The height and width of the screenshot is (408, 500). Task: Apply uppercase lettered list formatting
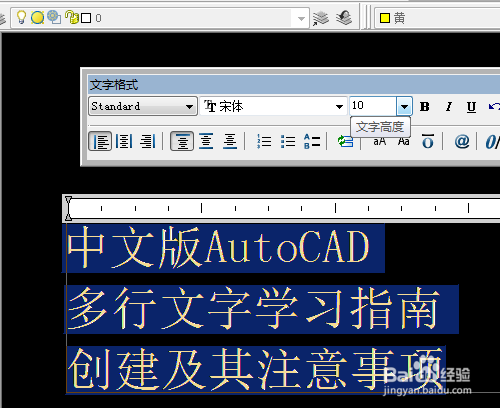(312, 141)
